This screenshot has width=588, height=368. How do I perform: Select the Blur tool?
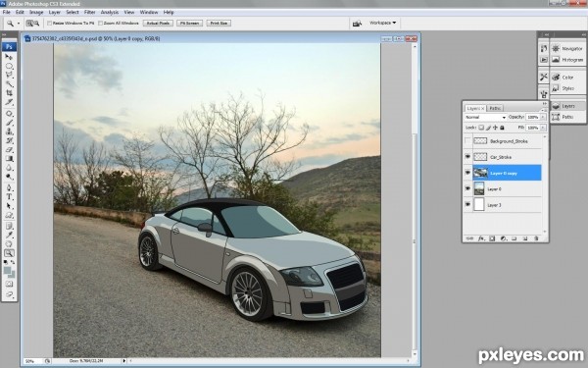pyautogui.click(x=9, y=168)
